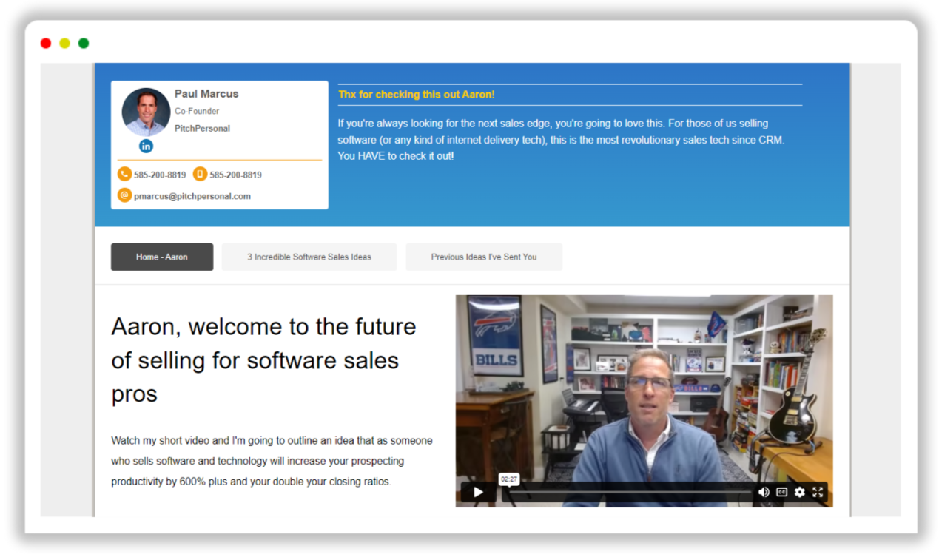Click the orange email at-sign icon
939x560 pixels.
[x=124, y=195]
